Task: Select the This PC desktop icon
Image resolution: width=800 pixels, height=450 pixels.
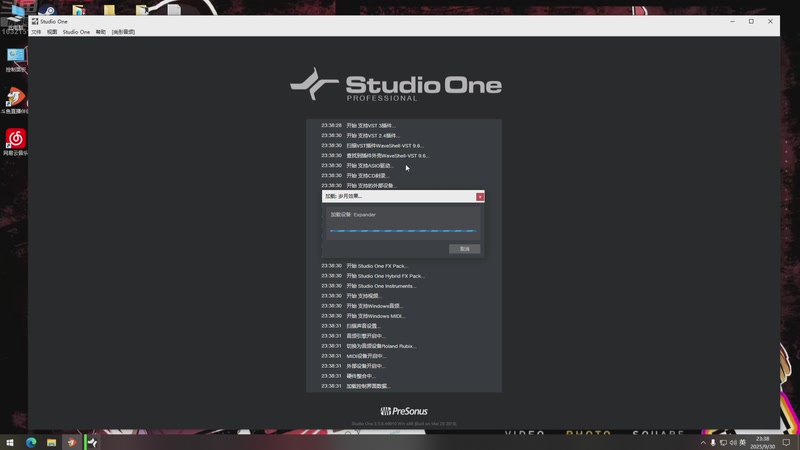Action: click(x=15, y=18)
